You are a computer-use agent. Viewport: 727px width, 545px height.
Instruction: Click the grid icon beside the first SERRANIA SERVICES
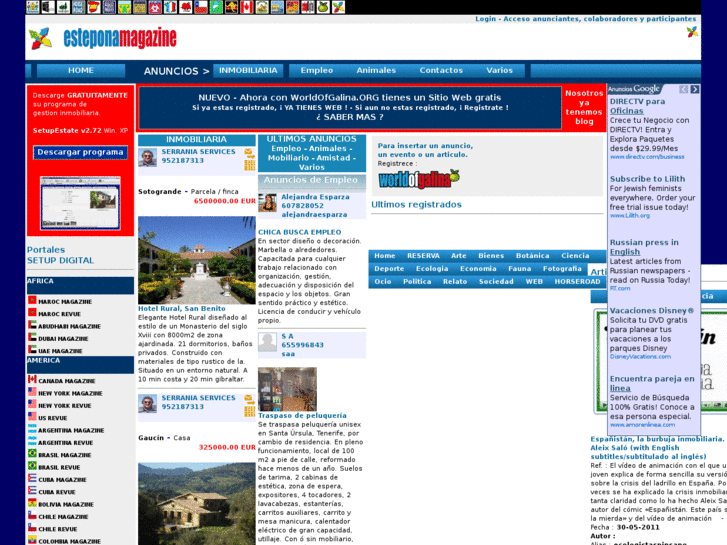point(249,165)
